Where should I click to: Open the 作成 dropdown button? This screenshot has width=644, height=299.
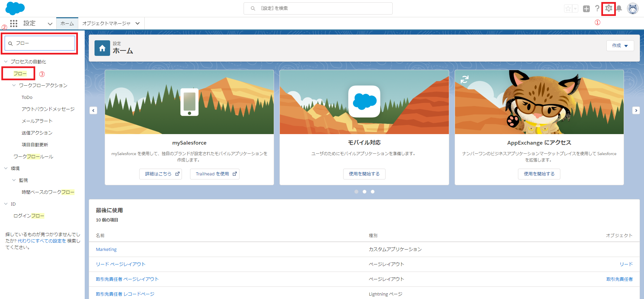[x=620, y=46]
